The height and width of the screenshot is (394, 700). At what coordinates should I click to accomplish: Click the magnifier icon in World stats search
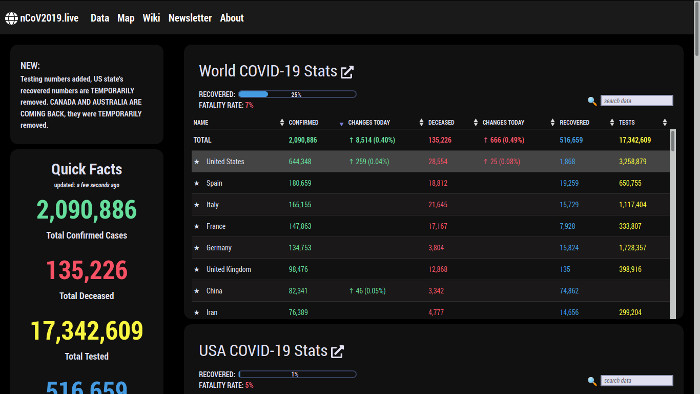[x=592, y=101]
